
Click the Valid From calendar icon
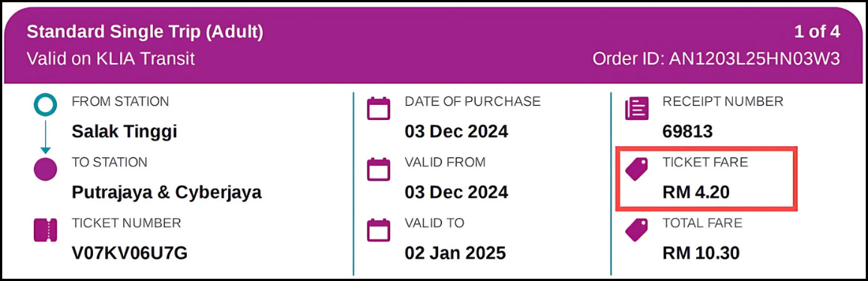379,169
